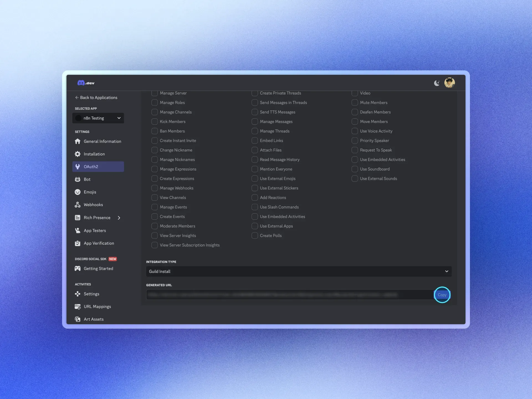This screenshot has width=532, height=399.
Task: Tick Use Soundboard permission
Action: pyautogui.click(x=355, y=169)
